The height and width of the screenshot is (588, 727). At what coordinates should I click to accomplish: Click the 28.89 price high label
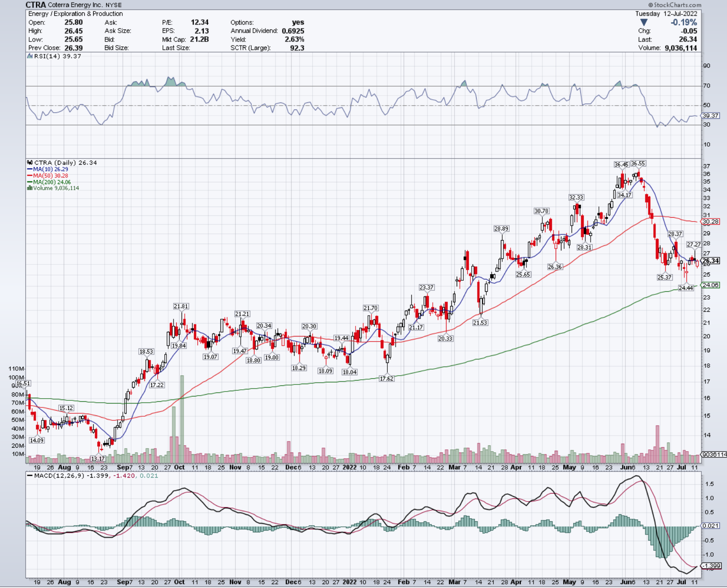(501, 228)
